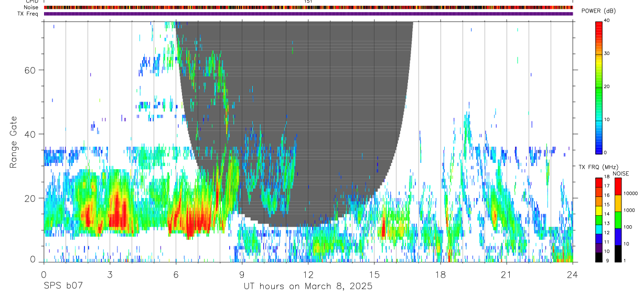
Task: Click the '15' hour tick label on time axis
Action: coord(374,274)
